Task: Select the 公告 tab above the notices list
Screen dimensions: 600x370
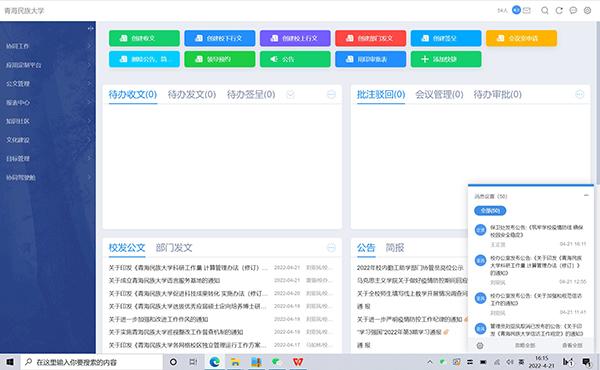Action: tap(366, 248)
